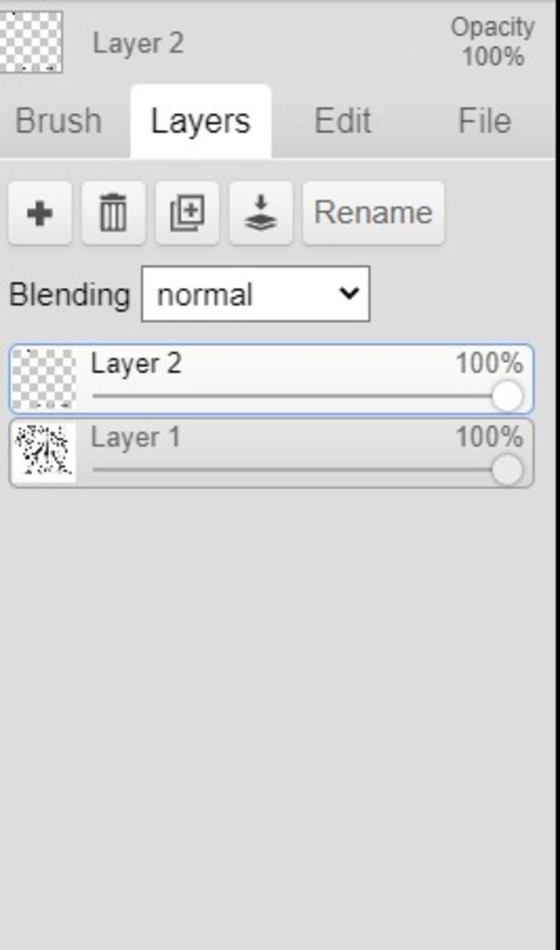Click the Layer 2 checkerboard thumbnail in the list

(44, 379)
